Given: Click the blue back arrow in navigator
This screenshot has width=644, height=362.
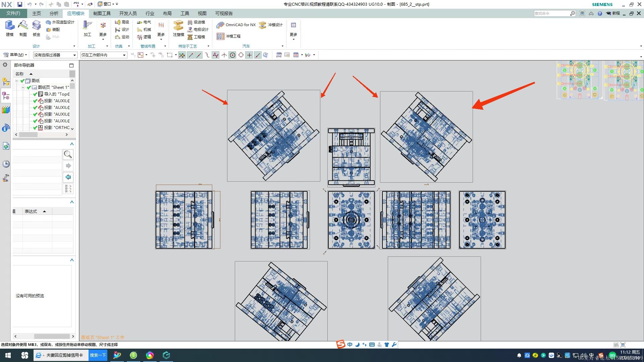Looking at the screenshot, I should (x=68, y=177).
